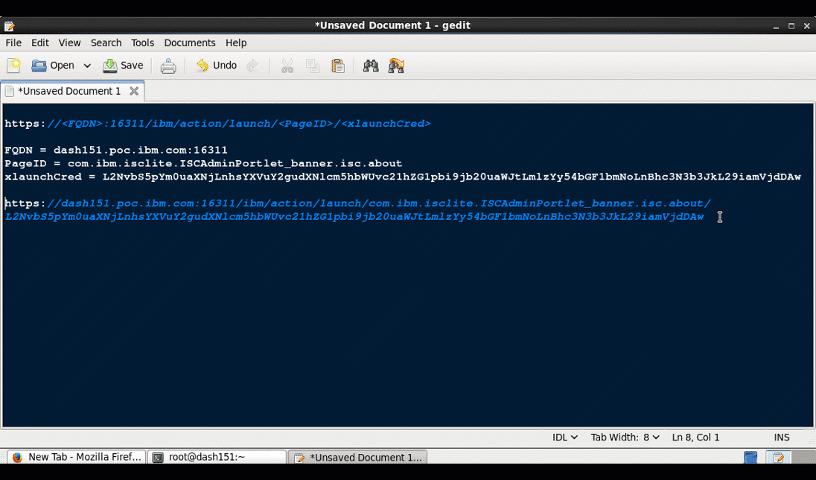Image resolution: width=816 pixels, height=480 pixels.
Task: Click the full dash151.poc.ibm.com launch URL line
Action: [x=358, y=203]
